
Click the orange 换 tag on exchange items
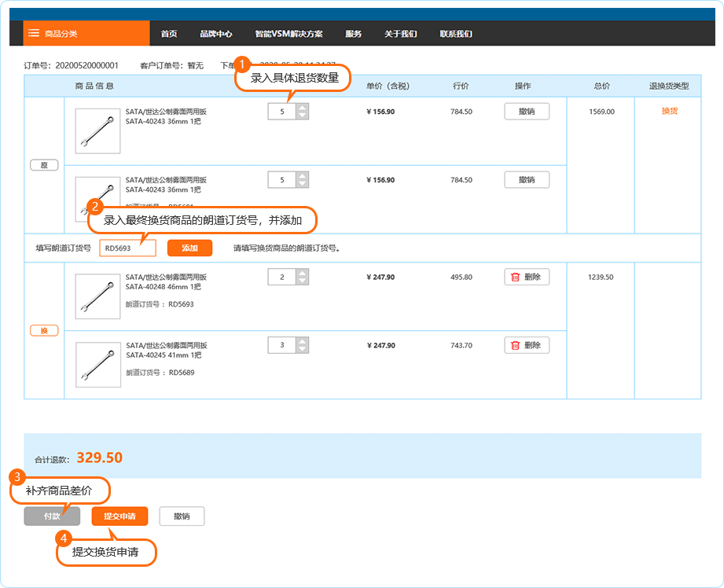(x=44, y=331)
